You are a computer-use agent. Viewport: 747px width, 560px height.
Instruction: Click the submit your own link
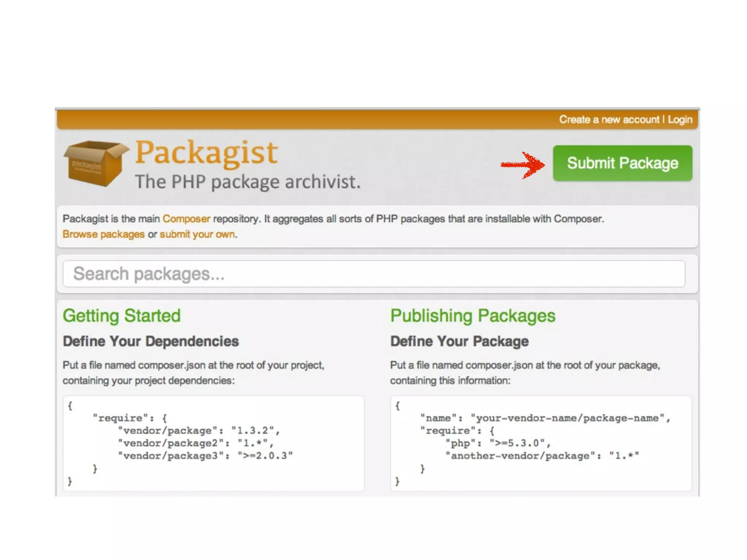coord(197,234)
